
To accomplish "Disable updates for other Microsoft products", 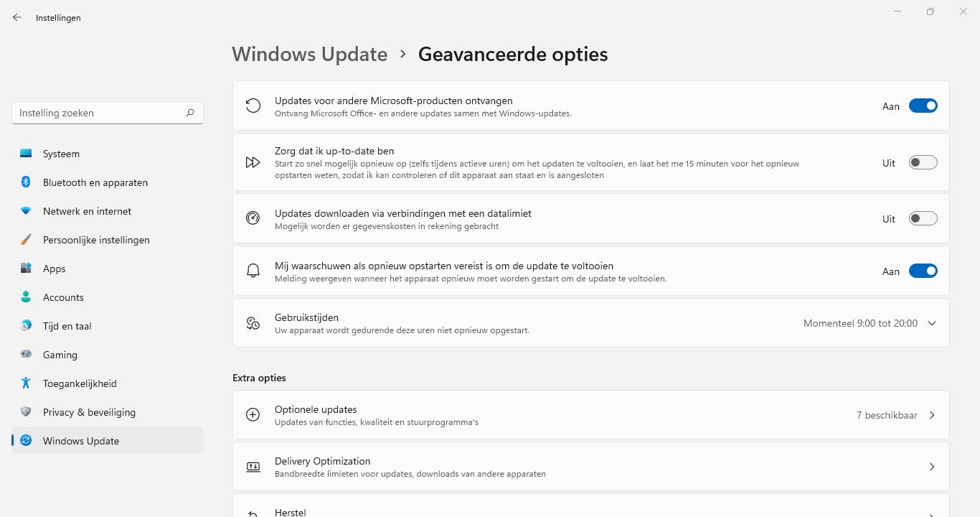I will 923,106.
